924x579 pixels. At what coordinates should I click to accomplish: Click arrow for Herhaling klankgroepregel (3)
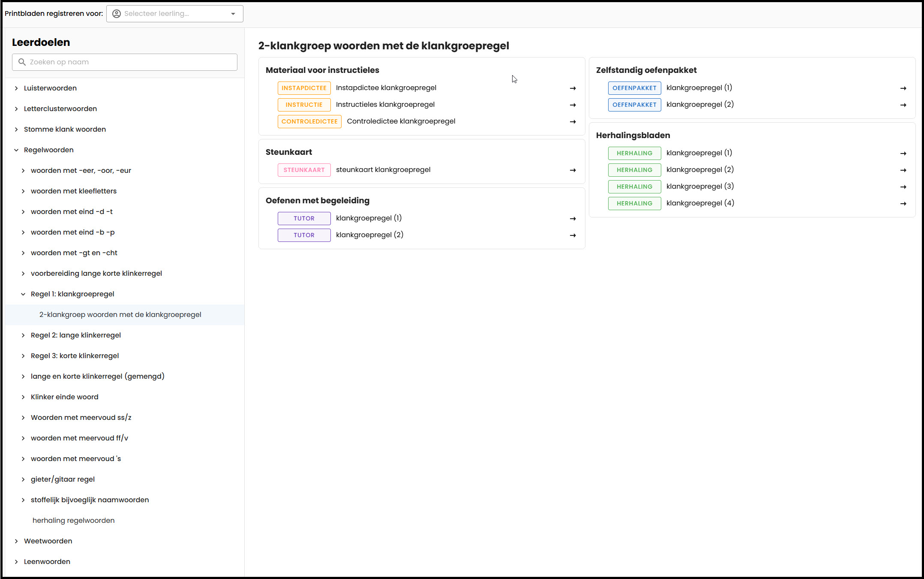[903, 187]
